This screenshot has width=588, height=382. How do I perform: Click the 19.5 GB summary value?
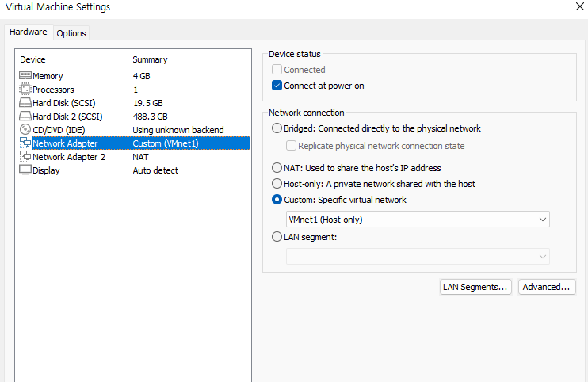point(147,103)
